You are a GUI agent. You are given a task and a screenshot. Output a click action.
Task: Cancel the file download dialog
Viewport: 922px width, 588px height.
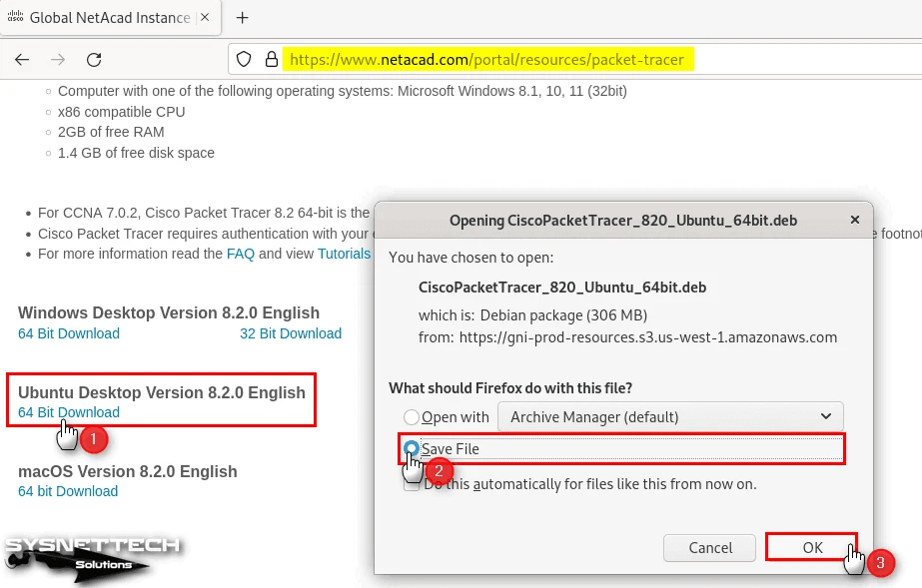(x=710, y=547)
